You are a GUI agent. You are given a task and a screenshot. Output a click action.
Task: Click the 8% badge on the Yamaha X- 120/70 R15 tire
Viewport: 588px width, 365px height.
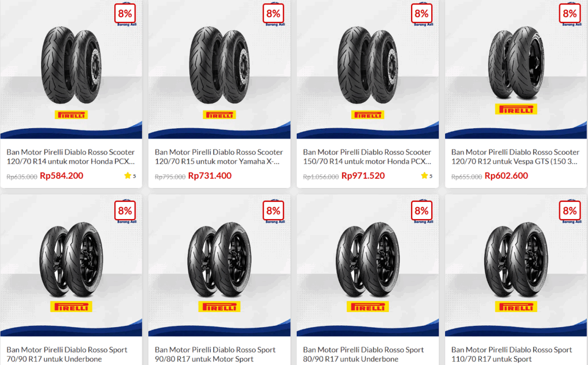[x=273, y=14]
